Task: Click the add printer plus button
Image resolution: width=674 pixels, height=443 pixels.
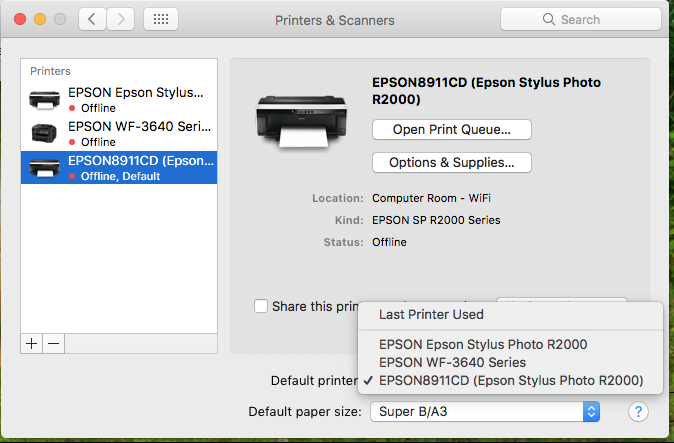Action: (32, 343)
